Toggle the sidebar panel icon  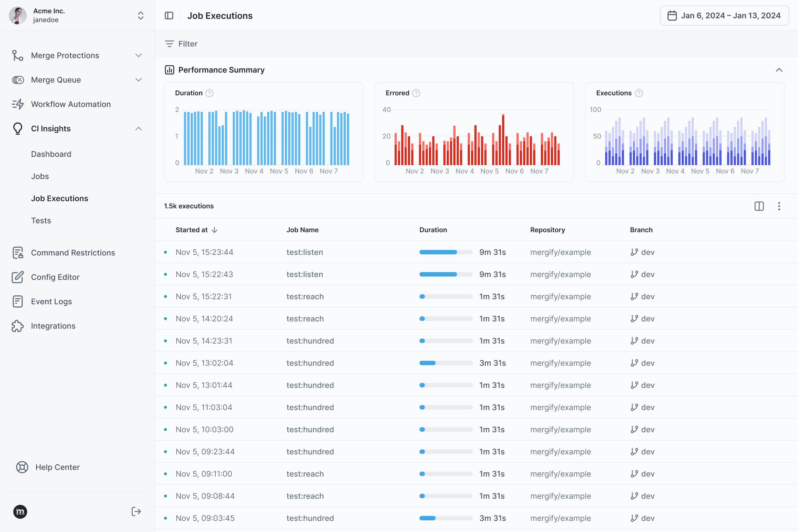click(169, 16)
